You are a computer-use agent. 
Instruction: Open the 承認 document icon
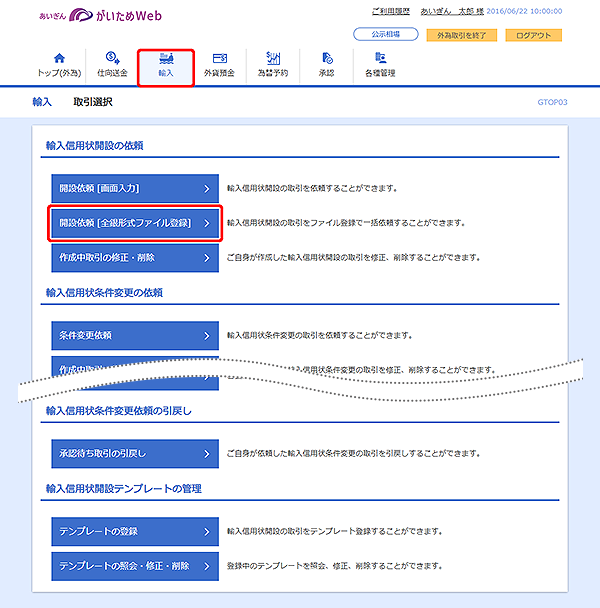point(327,59)
